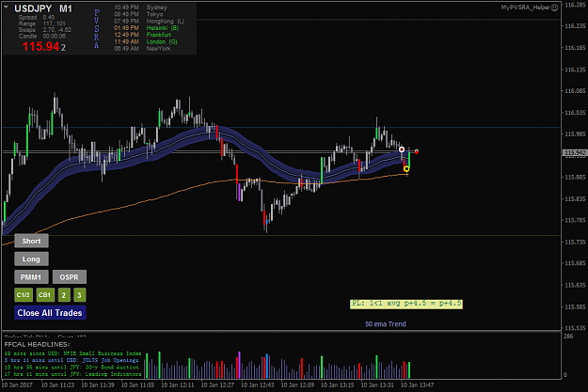588x392 pixels.
Task: Click the Candle 00:00:06 timer
Action: click(x=42, y=36)
